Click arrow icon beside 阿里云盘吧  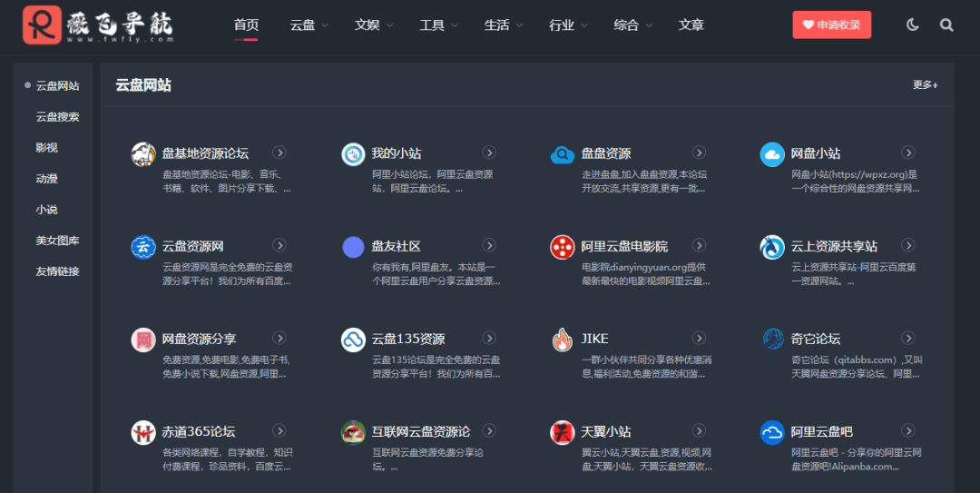tap(908, 430)
